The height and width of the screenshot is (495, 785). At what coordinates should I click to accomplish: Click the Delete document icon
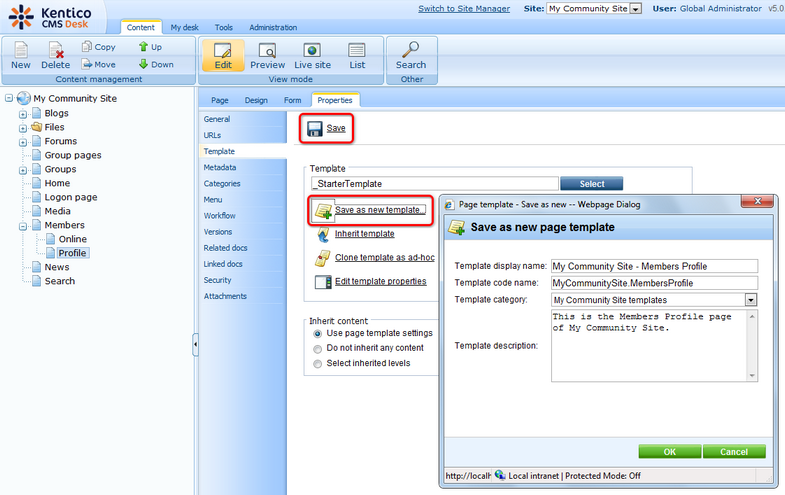[55, 50]
